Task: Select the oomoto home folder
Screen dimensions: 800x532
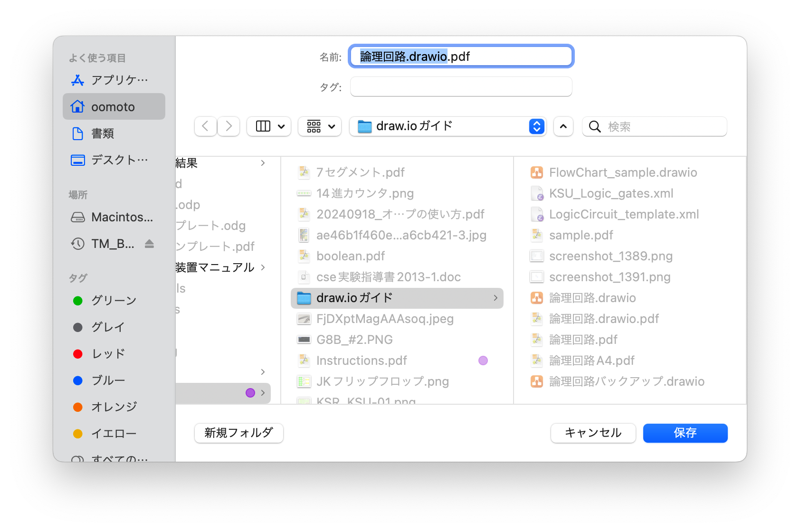Action: point(114,107)
